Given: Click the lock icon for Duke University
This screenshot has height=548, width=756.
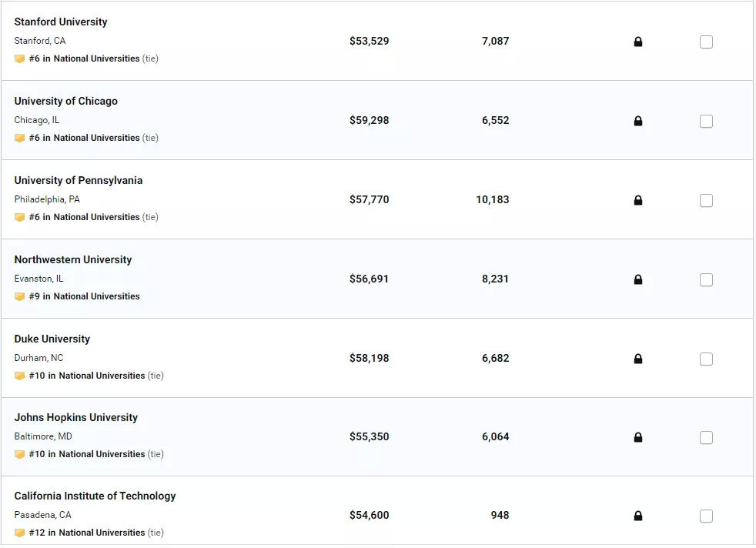Looking at the screenshot, I should pos(638,359).
